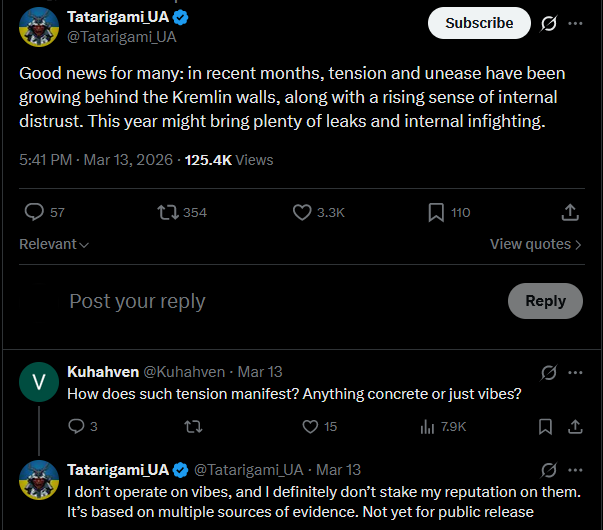
Task: Share the main post via upload icon
Action: pyautogui.click(x=570, y=212)
